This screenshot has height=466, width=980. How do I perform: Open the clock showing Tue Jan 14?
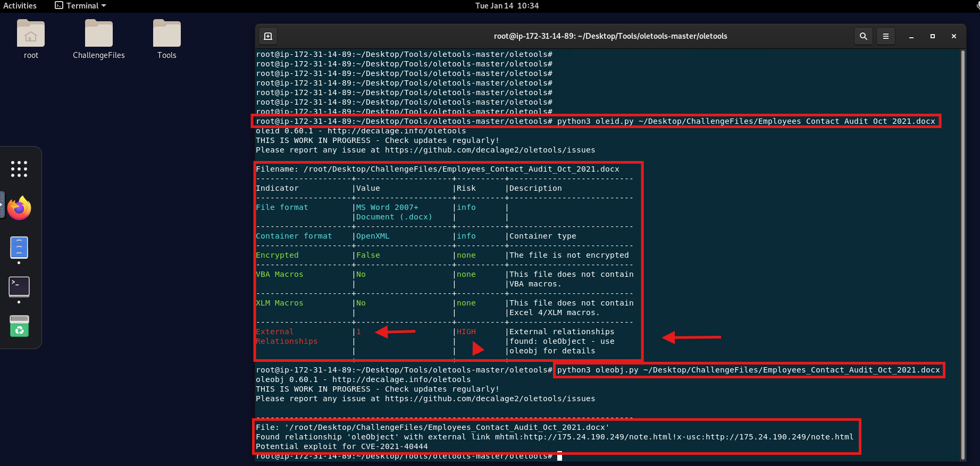(x=507, y=6)
